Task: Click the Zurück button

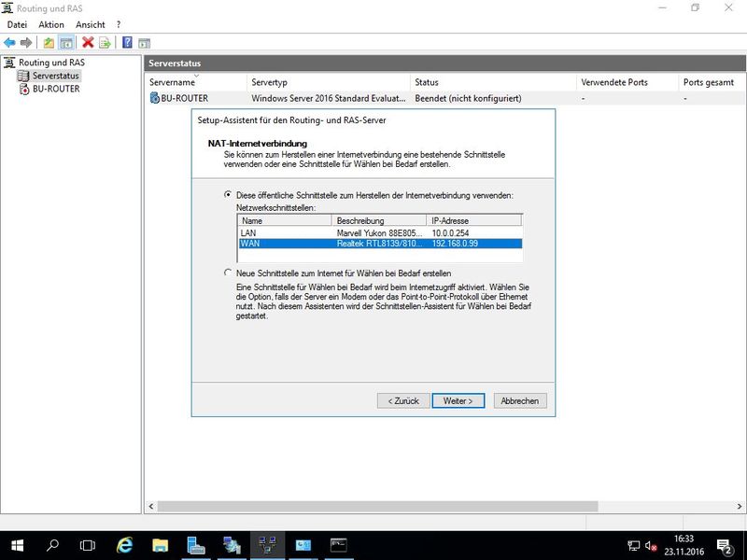Action: click(403, 401)
